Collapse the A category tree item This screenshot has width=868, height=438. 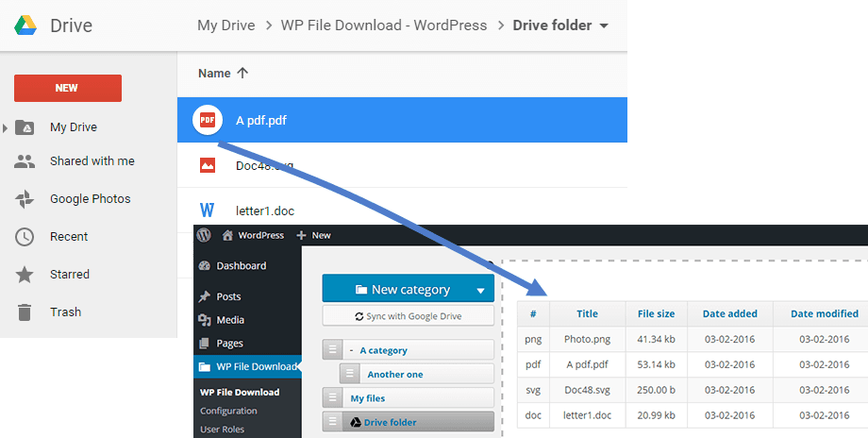coord(351,350)
